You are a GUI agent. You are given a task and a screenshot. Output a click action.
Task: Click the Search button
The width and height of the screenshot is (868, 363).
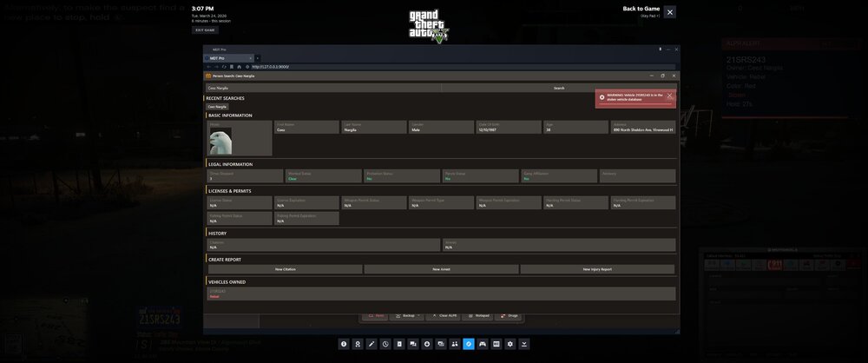(x=559, y=88)
